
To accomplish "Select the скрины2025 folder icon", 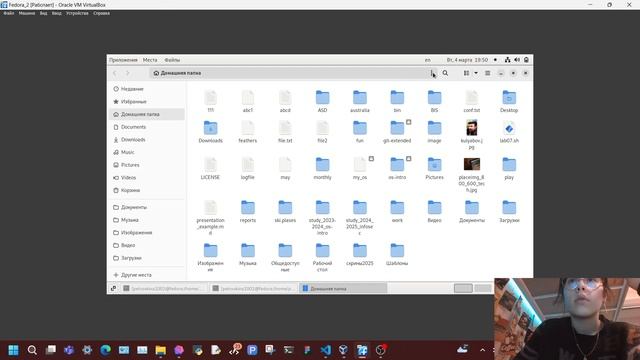I will click(x=360, y=251).
